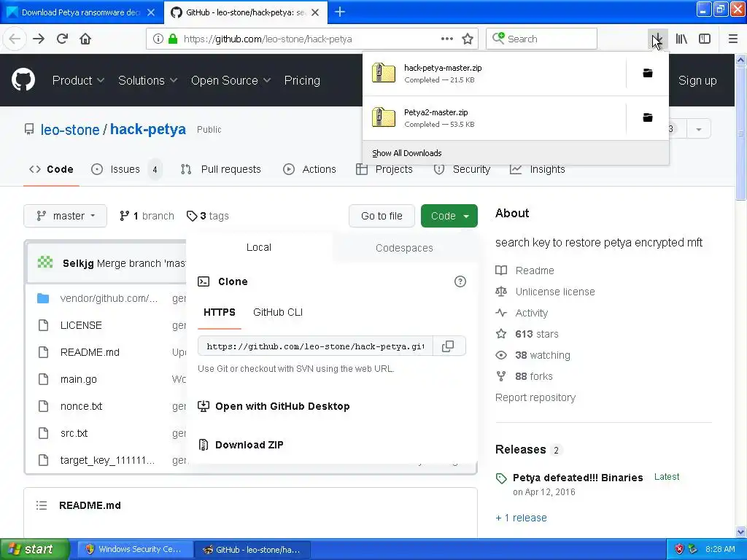Open the nonce.txt file
The height and width of the screenshot is (560, 747).
[81, 406]
